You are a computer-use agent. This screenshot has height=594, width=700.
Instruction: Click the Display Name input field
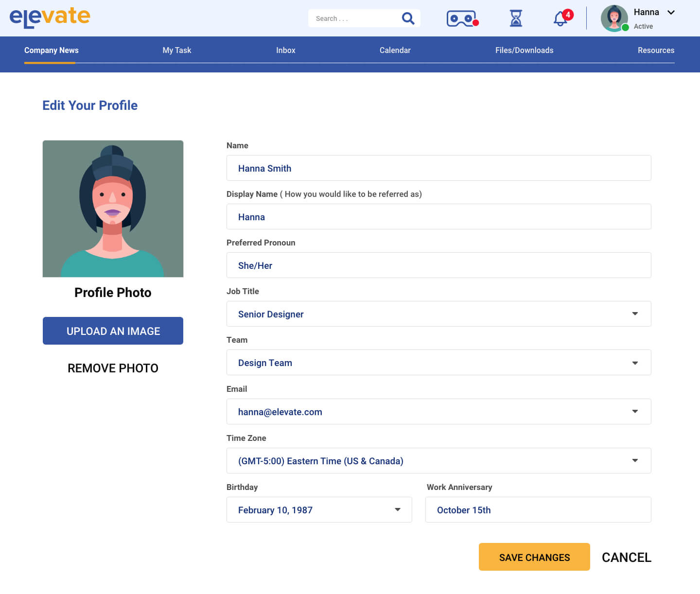438,216
